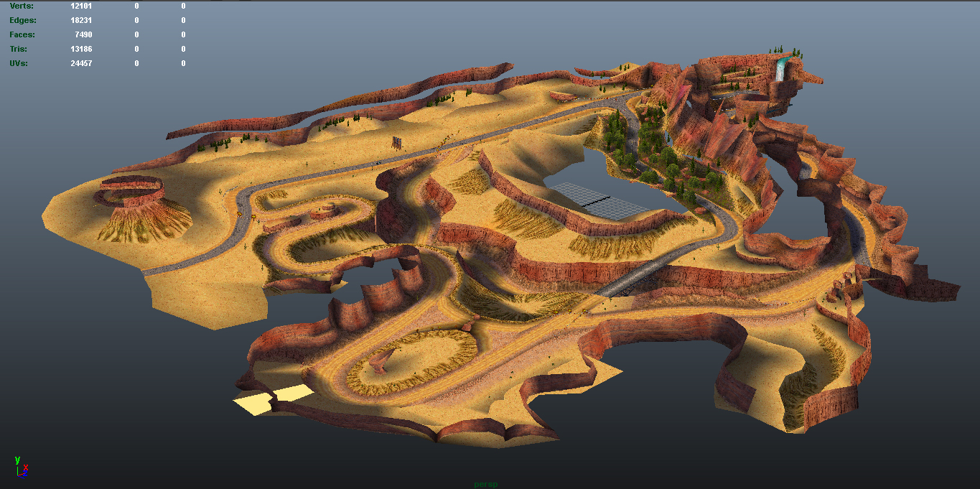Select the billboard sign beside the road
980x489 pixels.
(x=396, y=143)
